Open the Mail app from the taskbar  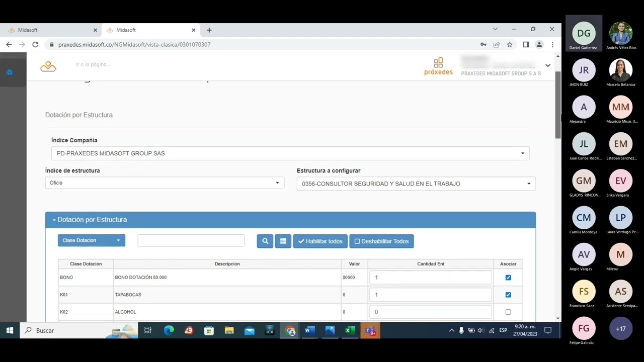(x=249, y=330)
